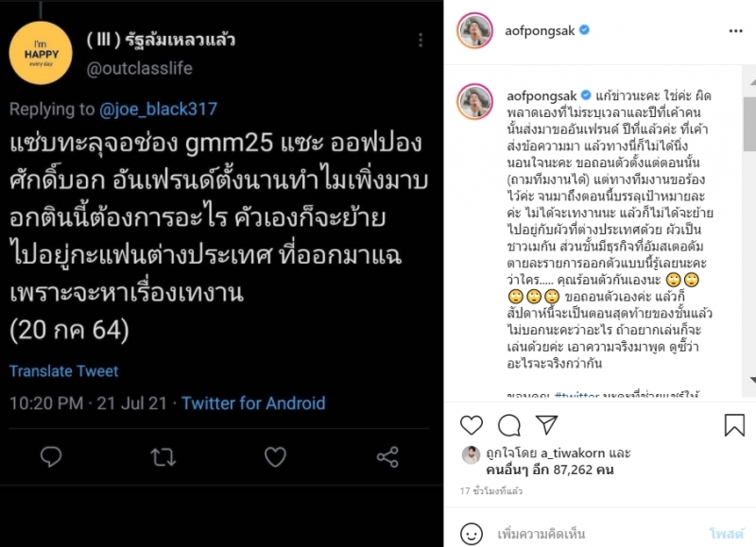Reply to the tweet via comment bubble
This screenshot has width=756, height=547.
(51, 457)
